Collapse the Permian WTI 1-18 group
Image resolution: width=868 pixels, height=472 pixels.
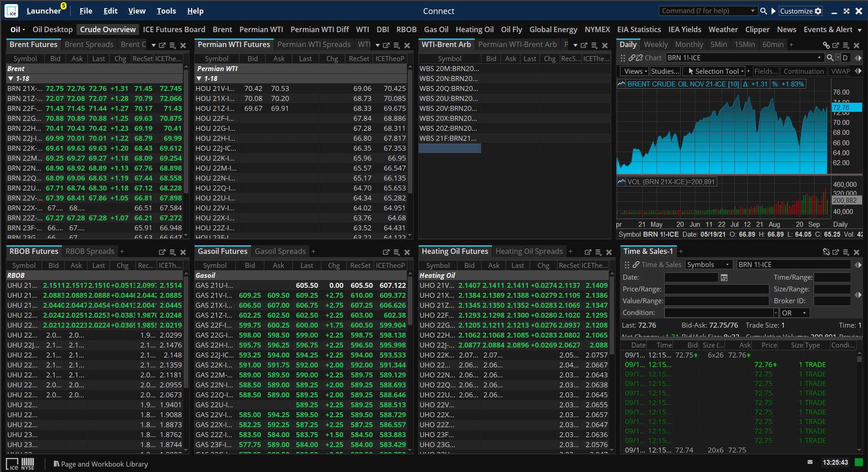pyautogui.click(x=199, y=79)
